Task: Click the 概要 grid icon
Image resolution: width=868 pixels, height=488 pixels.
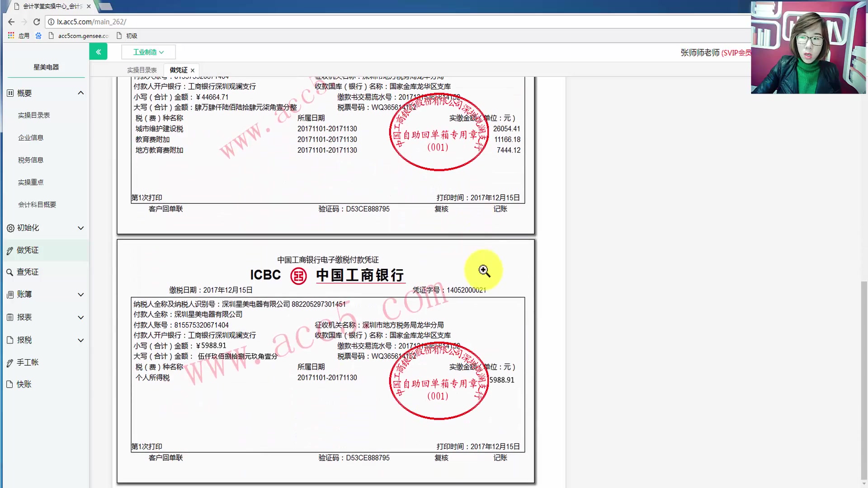Action: (x=10, y=93)
